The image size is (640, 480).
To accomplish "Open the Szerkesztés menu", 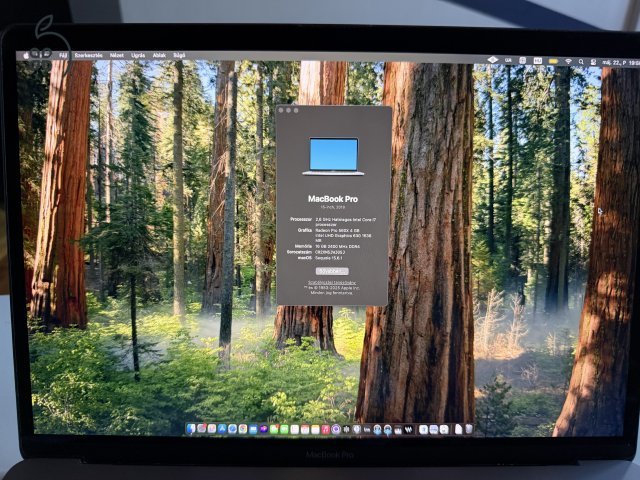I will (x=88, y=56).
